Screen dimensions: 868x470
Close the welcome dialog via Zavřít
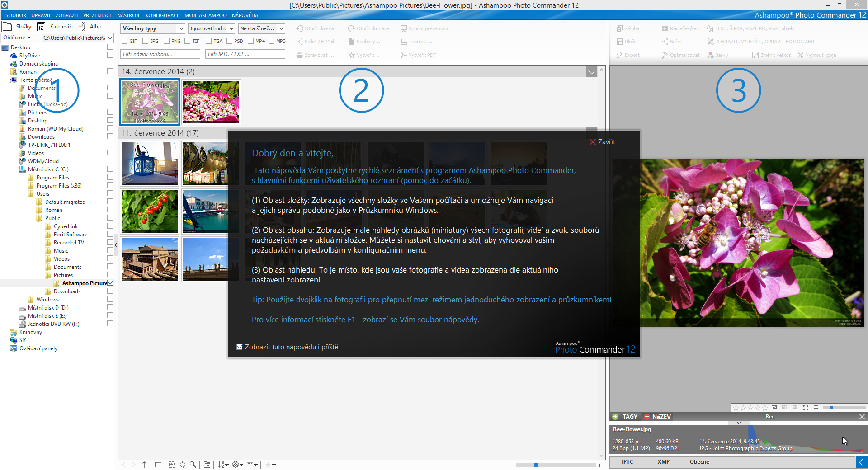tap(602, 142)
